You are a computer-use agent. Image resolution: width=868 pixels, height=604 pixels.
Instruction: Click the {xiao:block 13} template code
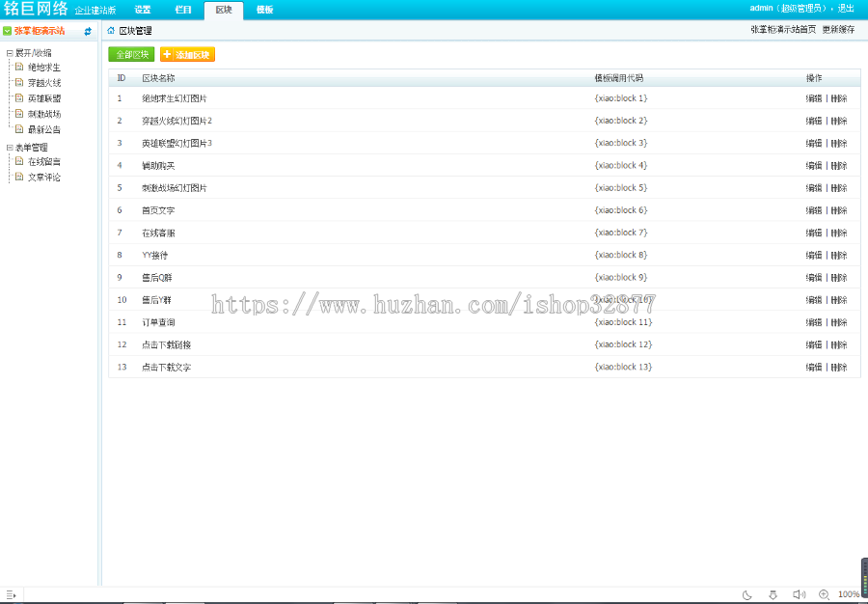coord(623,367)
